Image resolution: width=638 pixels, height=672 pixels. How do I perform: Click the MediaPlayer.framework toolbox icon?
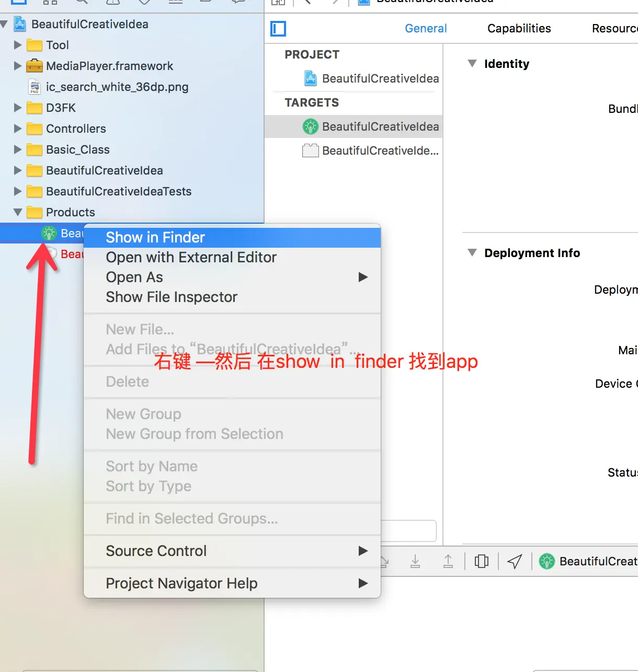(35, 66)
